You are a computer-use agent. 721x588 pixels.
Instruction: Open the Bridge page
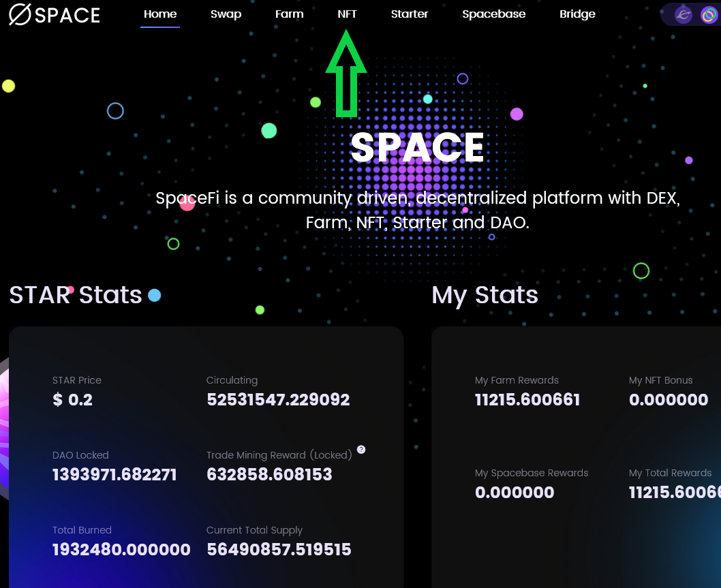tap(577, 14)
